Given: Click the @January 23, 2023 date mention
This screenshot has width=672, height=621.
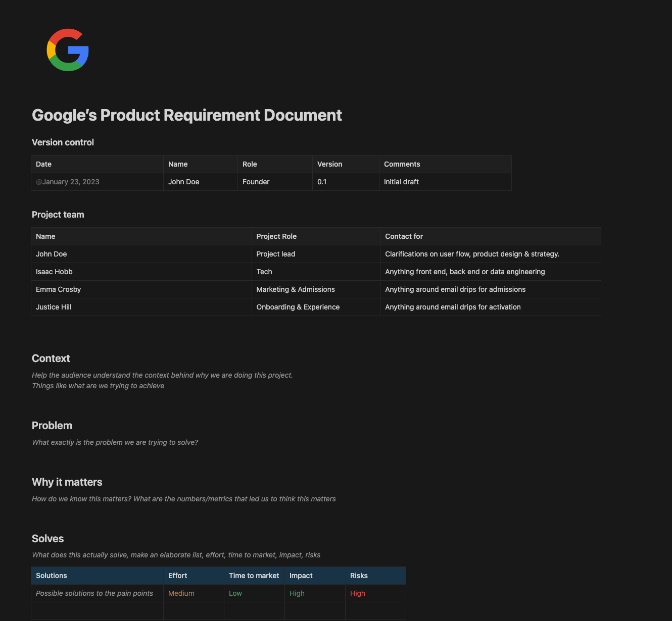Looking at the screenshot, I should (x=68, y=182).
